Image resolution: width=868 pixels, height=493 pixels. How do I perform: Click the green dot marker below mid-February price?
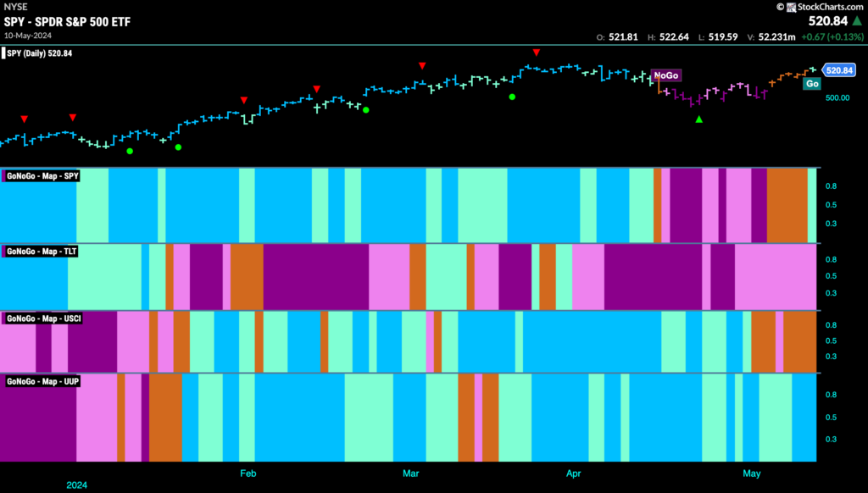[366, 110]
